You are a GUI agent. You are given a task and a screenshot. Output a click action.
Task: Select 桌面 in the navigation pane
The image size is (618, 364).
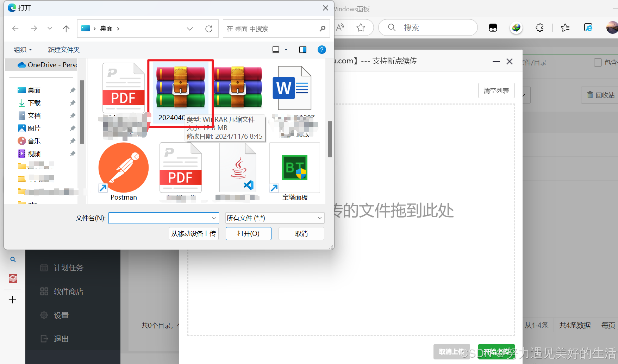pos(34,90)
